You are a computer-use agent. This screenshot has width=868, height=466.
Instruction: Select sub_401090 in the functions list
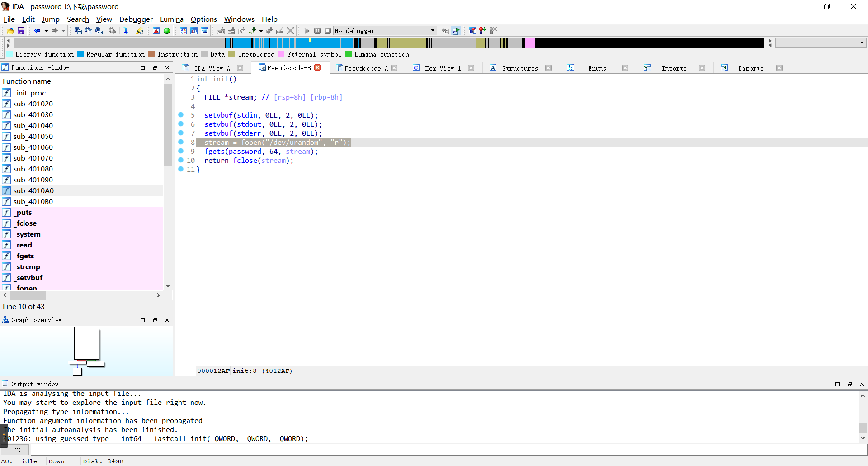[x=33, y=180]
